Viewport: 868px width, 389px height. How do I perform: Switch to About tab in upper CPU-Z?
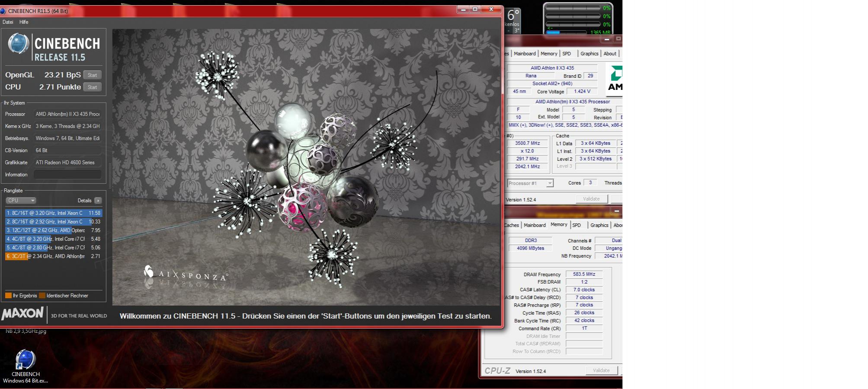click(610, 54)
